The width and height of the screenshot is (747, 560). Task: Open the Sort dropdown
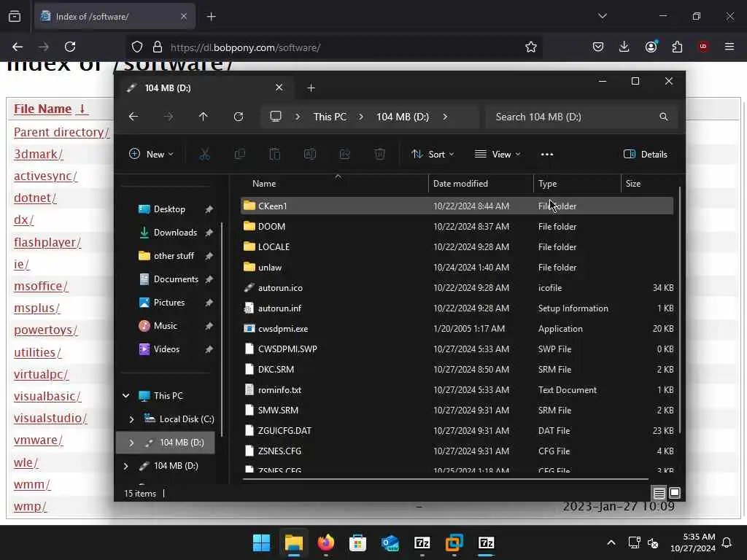pyautogui.click(x=433, y=155)
